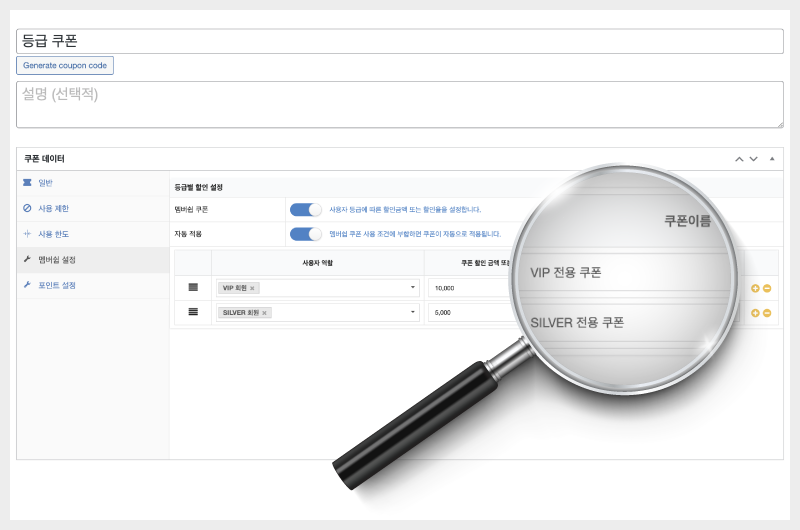Expand the VIP row user role dropdown
The width and height of the screenshot is (800, 530).
point(412,288)
